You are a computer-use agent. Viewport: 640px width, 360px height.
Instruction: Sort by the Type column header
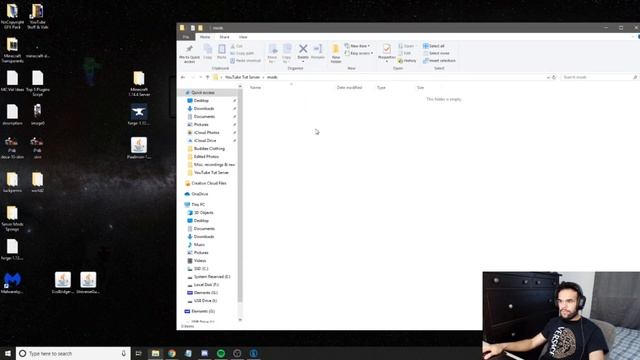click(x=381, y=88)
